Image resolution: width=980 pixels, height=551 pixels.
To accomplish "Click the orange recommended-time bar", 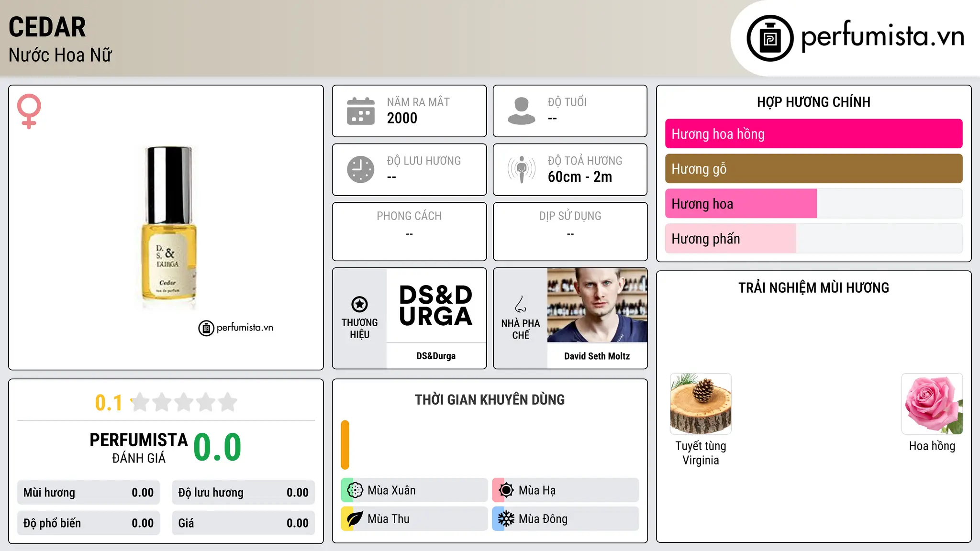I will pos(345,445).
